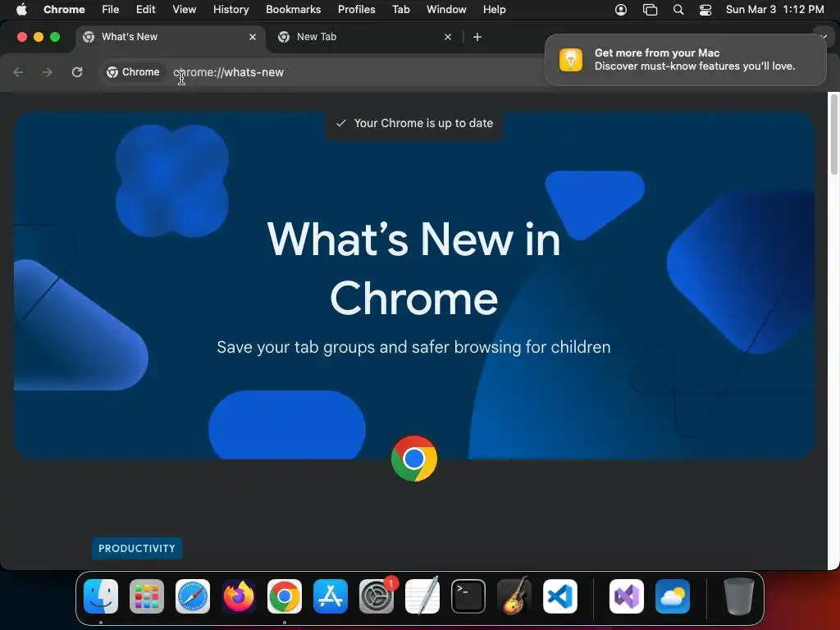Open Launchpad from the Dock
This screenshot has width=840, height=630.
tap(147, 596)
